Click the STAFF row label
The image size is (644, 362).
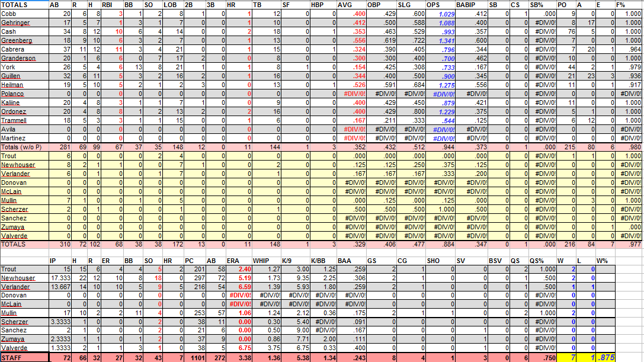25,358
